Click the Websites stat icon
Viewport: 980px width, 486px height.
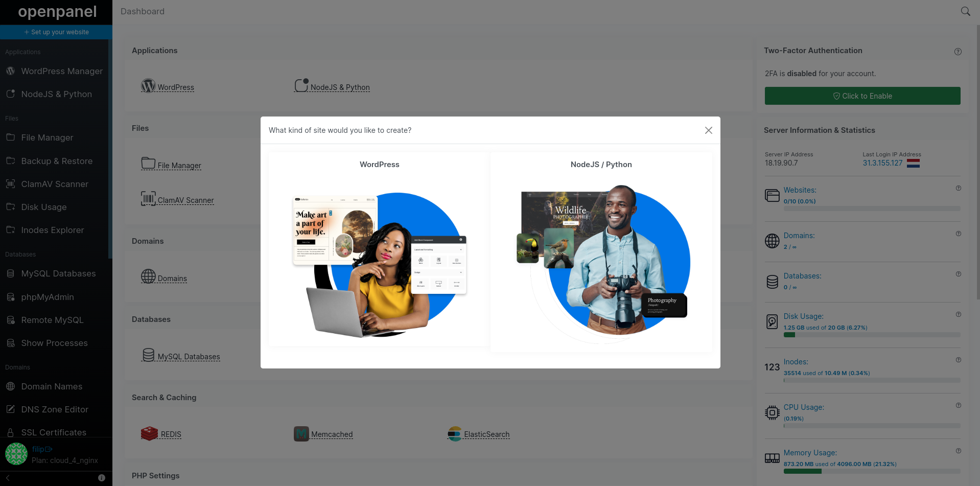[772, 195]
